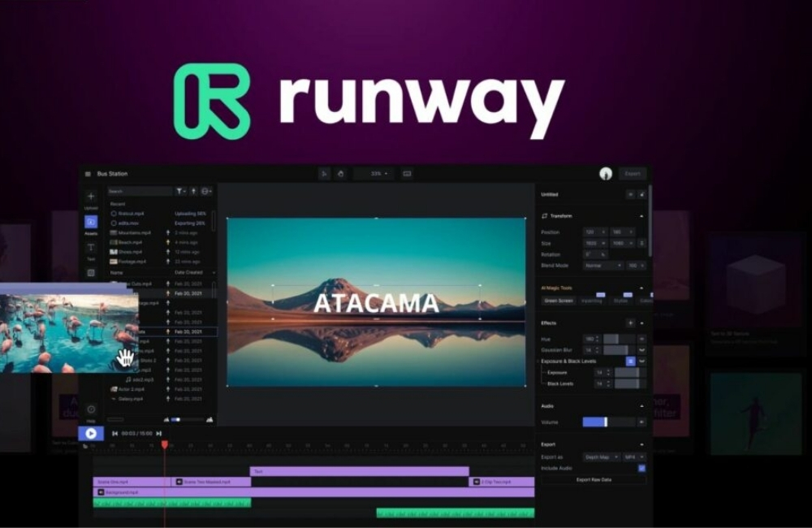Image resolution: width=812 pixels, height=528 pixels.
Task: Collapse the Audio section
Action: (641, 406)
